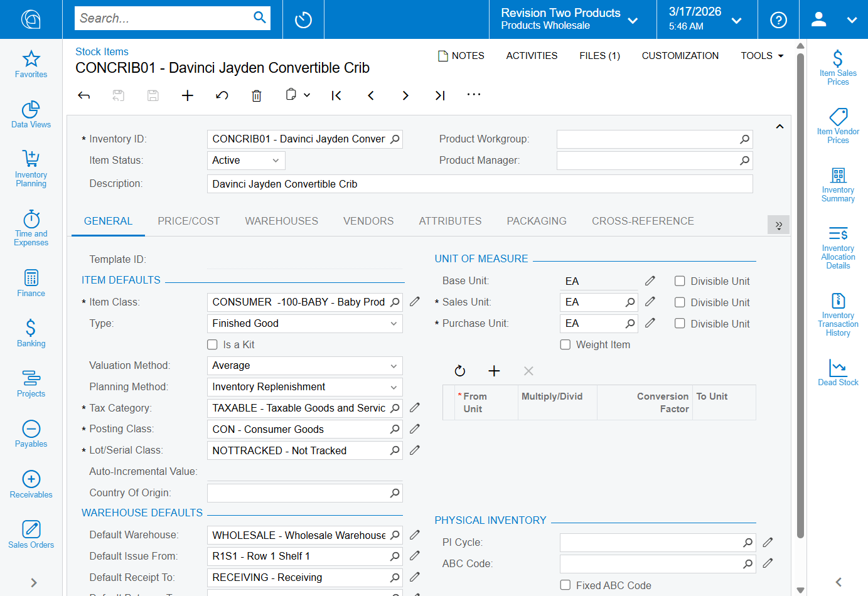Add a unit conversion row with plus icon
The width and height of the screenshot is (868, 596).
click(494, 371)
